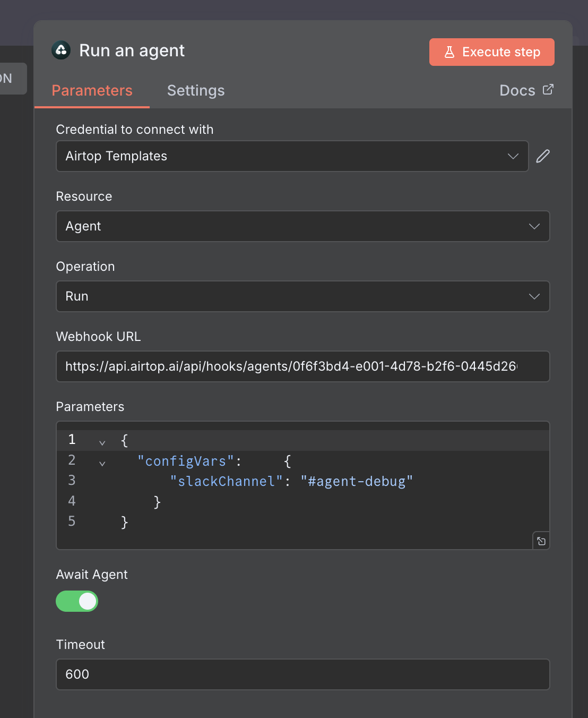This screenshot has width=588, height=718.
Task: Click the Timeout field showing 600
Action: pyautogui.click(x=302, y=674)
